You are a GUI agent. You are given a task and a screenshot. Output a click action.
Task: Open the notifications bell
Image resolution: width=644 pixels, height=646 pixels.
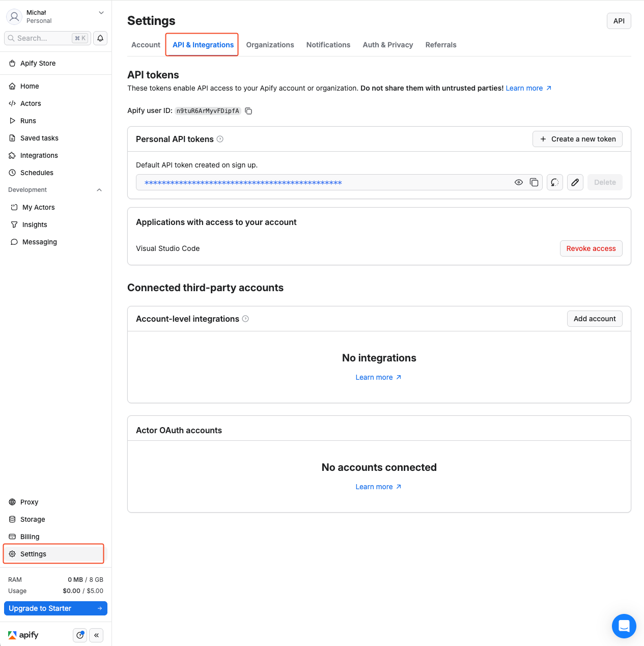coord(100,38)
